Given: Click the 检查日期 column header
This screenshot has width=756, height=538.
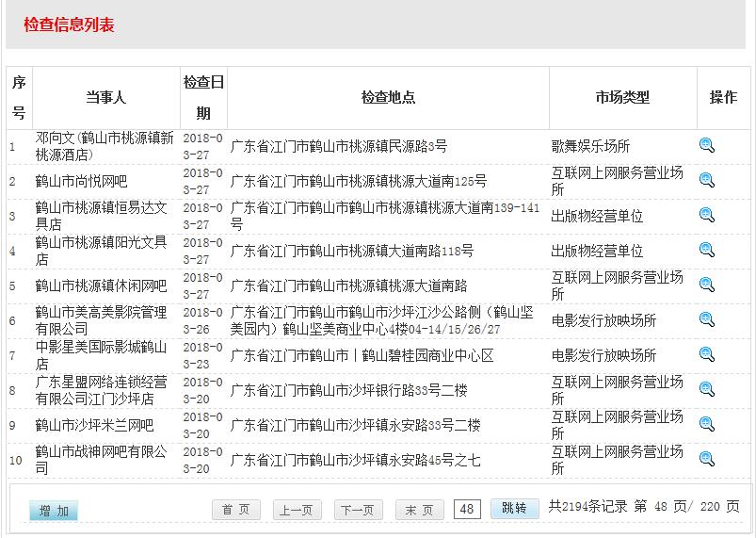Looking at the screenshot, I should pos(203,98).
